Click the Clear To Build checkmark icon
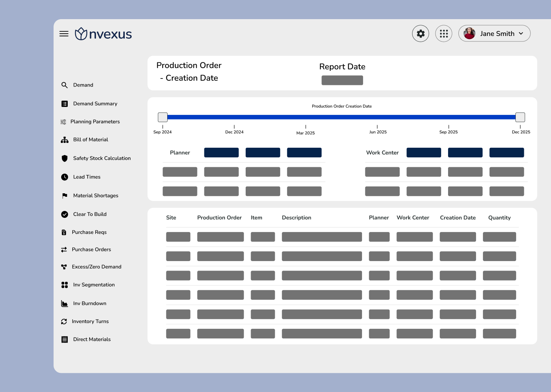The width and height of the screenshot is (551, 392). click(x=65, y=214)
